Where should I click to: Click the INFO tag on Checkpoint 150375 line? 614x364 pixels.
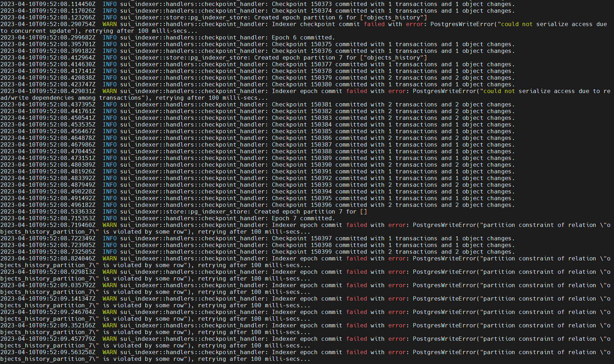pos(110,44)
